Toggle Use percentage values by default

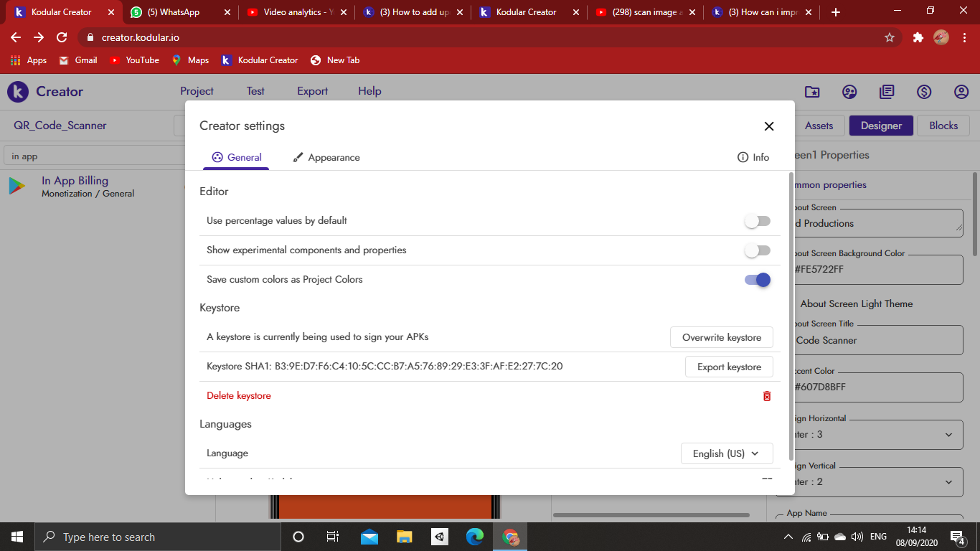757,221
